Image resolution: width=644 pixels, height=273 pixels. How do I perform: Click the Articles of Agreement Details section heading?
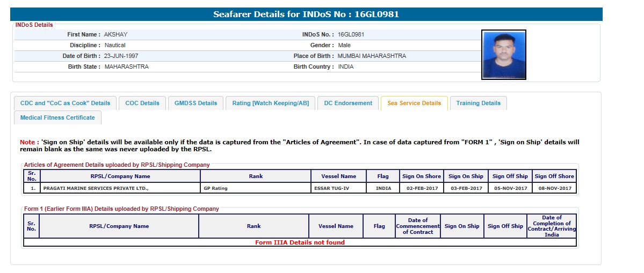click(117, 165)
